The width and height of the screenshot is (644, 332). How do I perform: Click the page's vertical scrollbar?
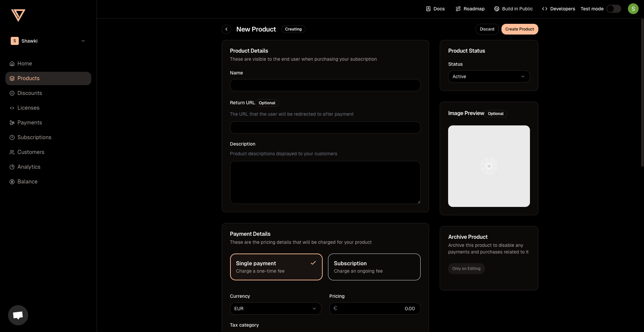pos(642,101)
